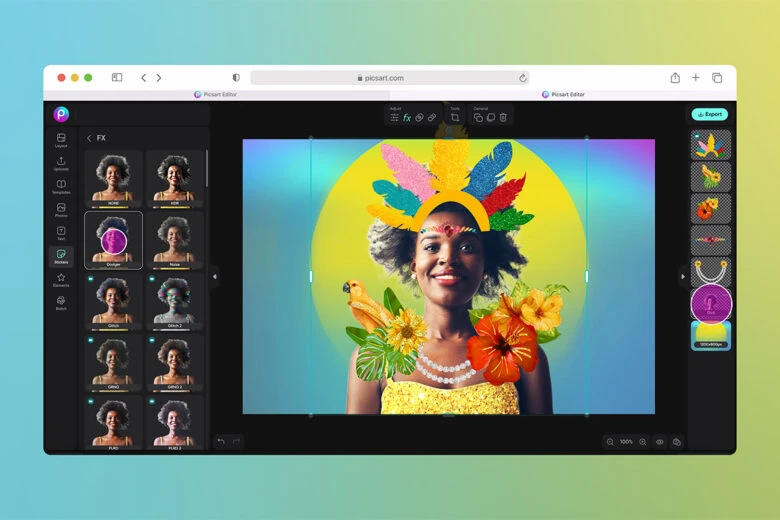This screenshot has width=780, height=520.
Task: Click the trash delete icon in toolbar
Action: tap(503, 117)
